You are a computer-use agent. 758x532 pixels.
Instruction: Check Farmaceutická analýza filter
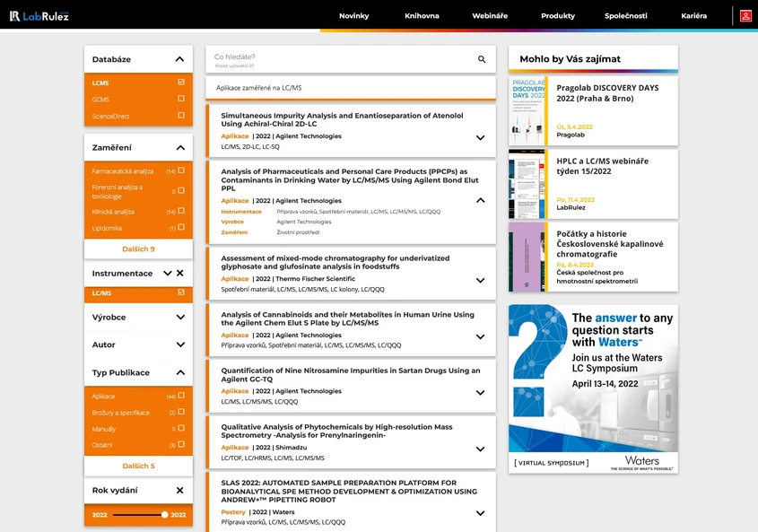coord(181,170)
